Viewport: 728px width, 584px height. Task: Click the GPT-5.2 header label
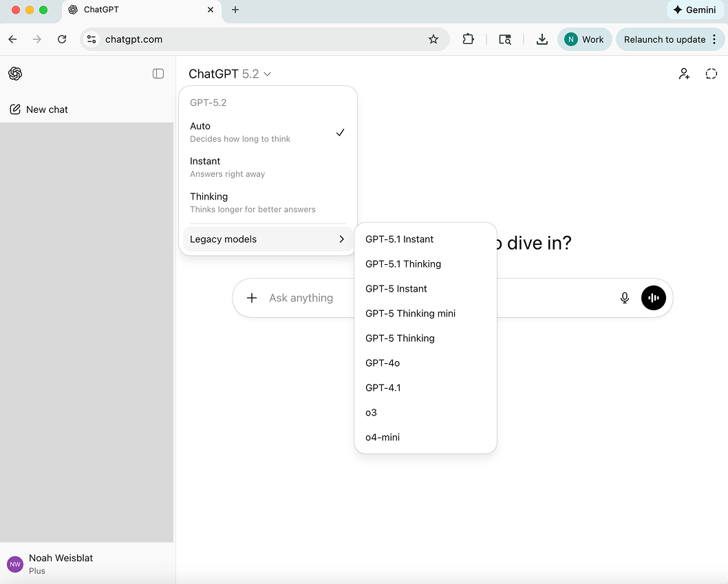click(208, 102)
